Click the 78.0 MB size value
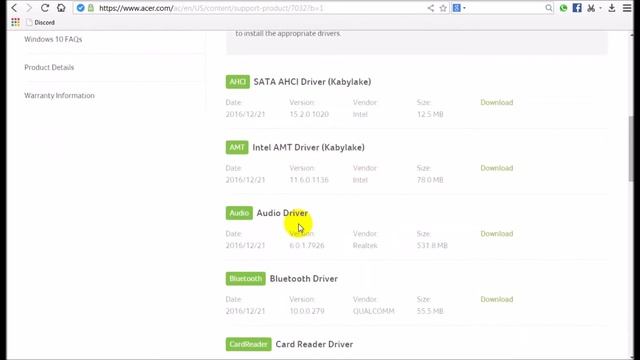This screenshot has height=360, width=640. 430,180
